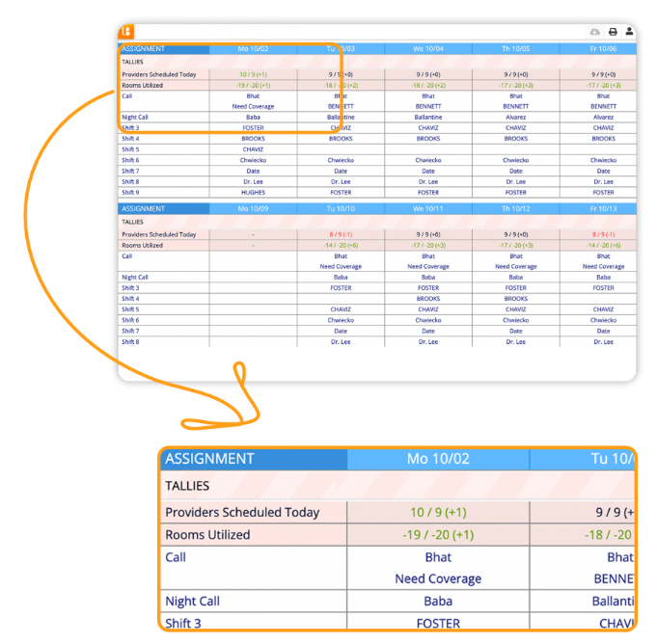Choose the Fr 10/13 column header
Screen dimensions: 657x644
click(603, 208)
